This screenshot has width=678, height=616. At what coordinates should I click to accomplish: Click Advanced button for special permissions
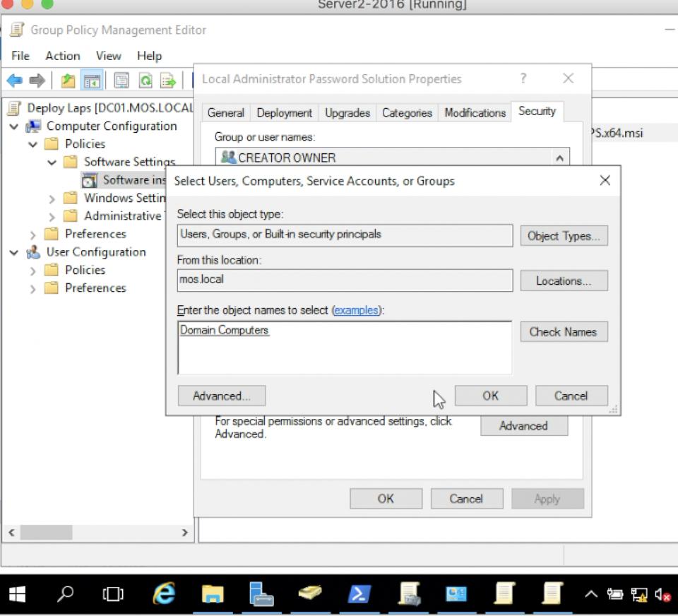pos(524,426)
